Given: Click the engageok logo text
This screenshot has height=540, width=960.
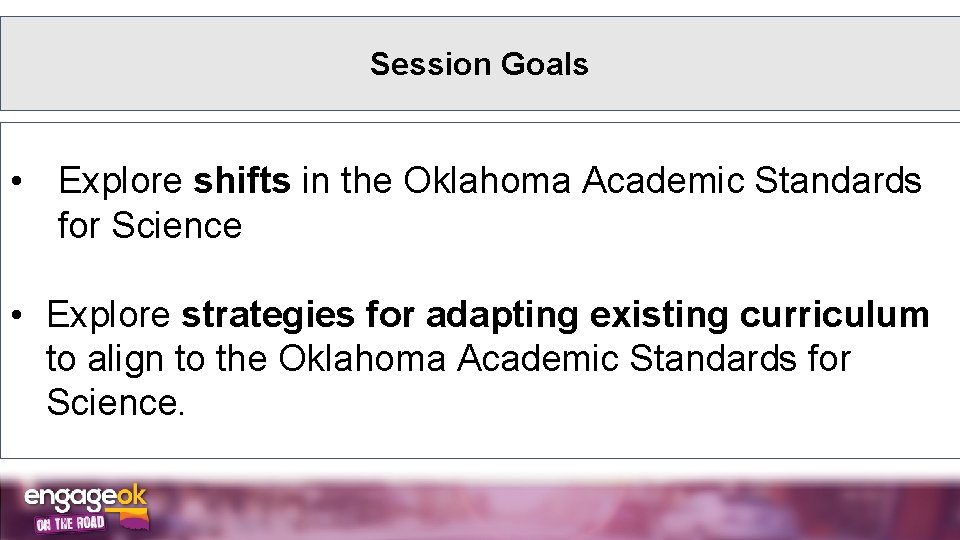Looking at the screenshot, I should click(x=70, y=497).
